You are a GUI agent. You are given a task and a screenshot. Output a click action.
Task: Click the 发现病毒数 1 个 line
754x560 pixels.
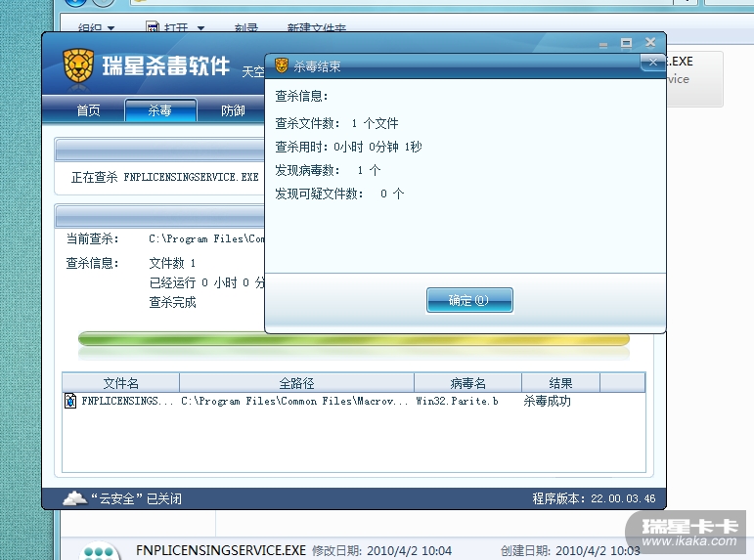click(328, 170)
